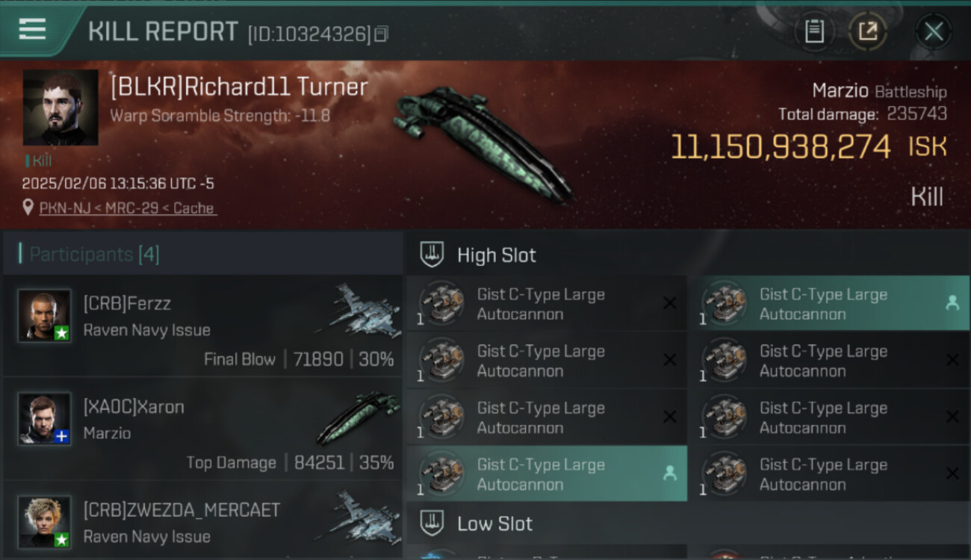
Task: Select the victim's Richard11 Turner portrait
Action: click(61, 108)
